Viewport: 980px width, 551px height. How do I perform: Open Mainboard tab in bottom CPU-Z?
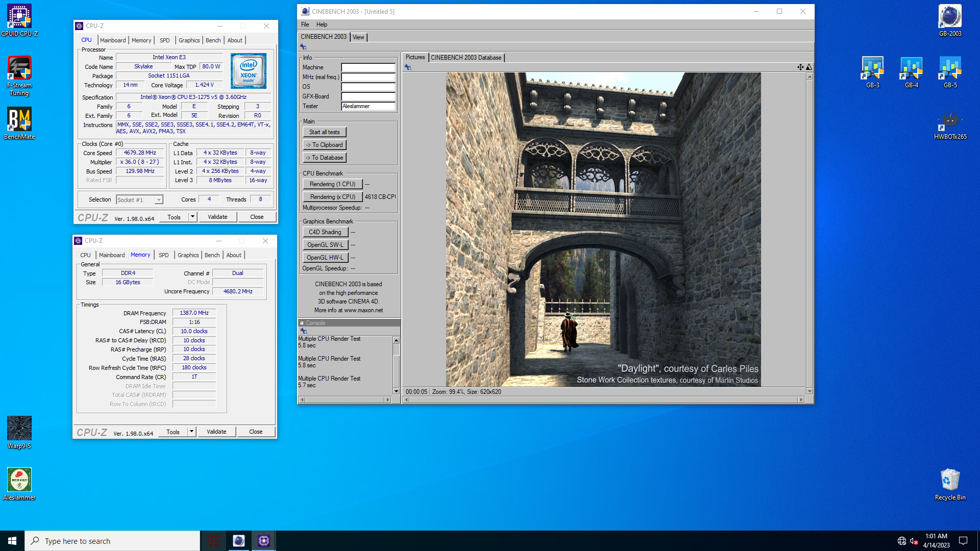pyautogui.click(x=112, y=255)
